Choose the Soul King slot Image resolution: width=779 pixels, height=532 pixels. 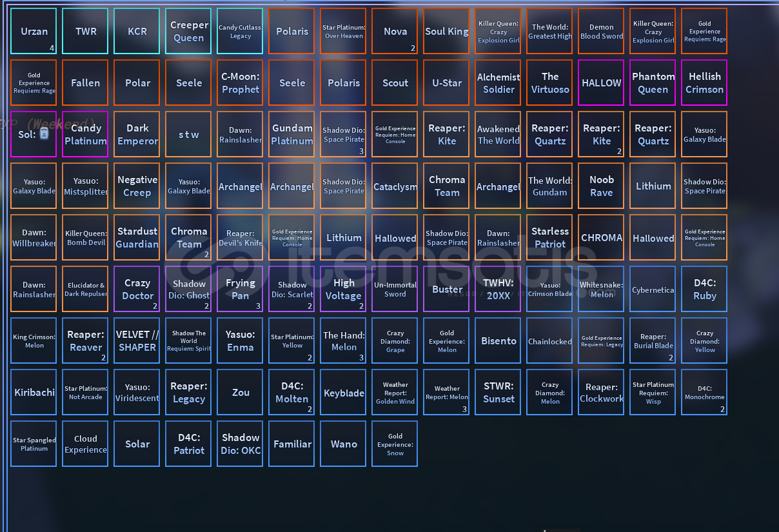[x=446, y=31]
